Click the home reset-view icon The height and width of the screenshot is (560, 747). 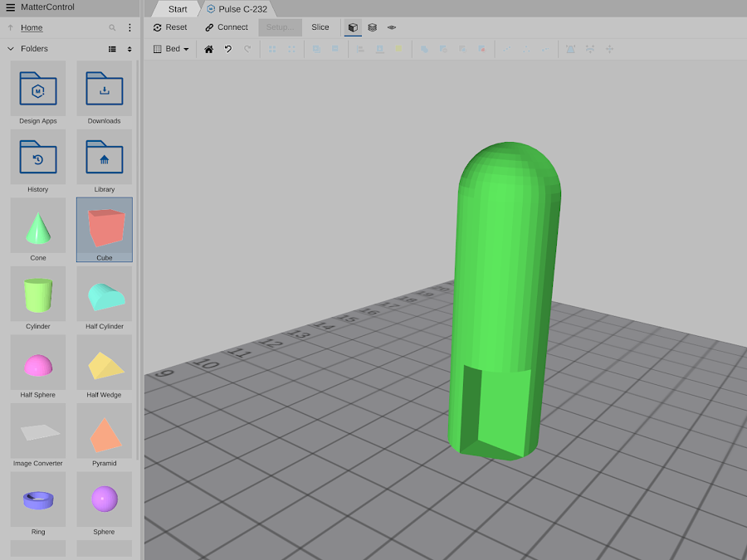tap(208, 49)
